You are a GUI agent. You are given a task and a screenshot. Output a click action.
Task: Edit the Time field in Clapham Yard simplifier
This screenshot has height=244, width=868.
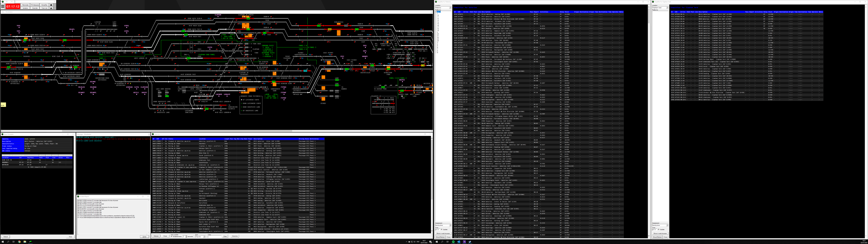[x=655, y=230]
